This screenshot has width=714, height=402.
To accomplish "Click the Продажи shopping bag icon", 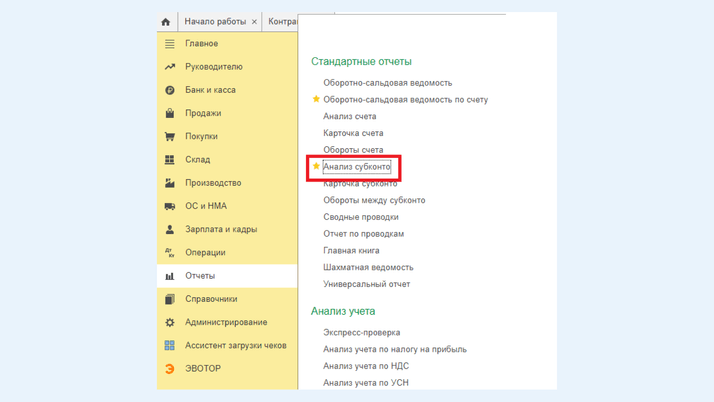I will tap(169, 113).
